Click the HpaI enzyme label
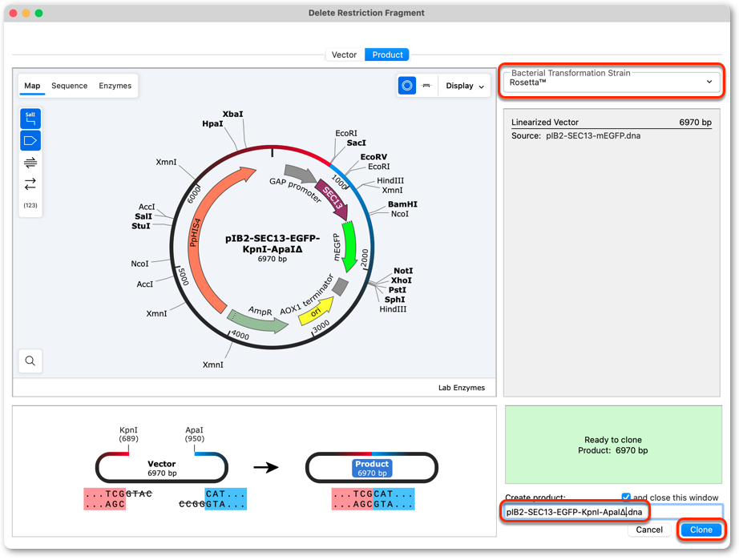This screenshot has width=739, height=560. pos(212,123)
